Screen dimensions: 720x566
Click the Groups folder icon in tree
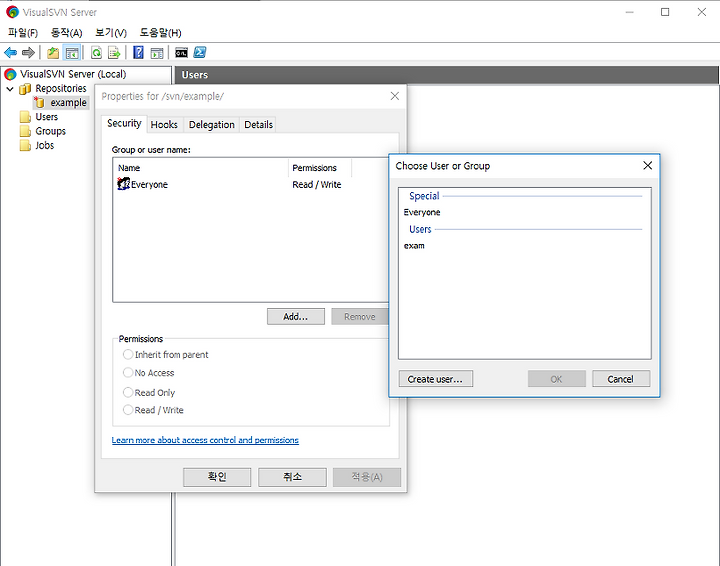tap(25, 131)
